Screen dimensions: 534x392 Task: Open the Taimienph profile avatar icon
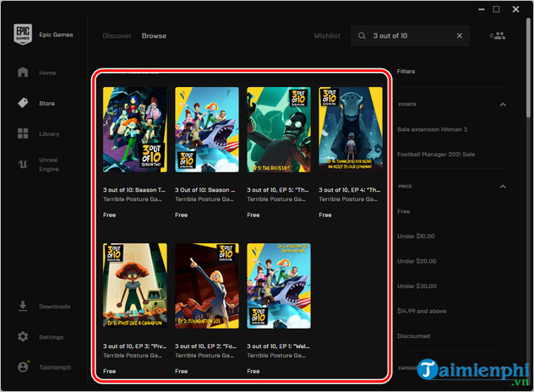(23, 367)
